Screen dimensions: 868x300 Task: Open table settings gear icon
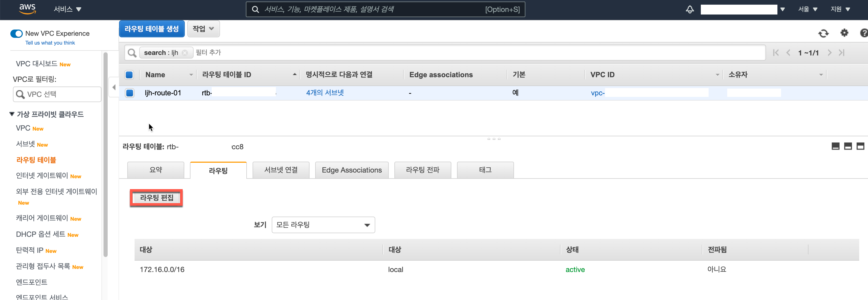tap(844, 33)
